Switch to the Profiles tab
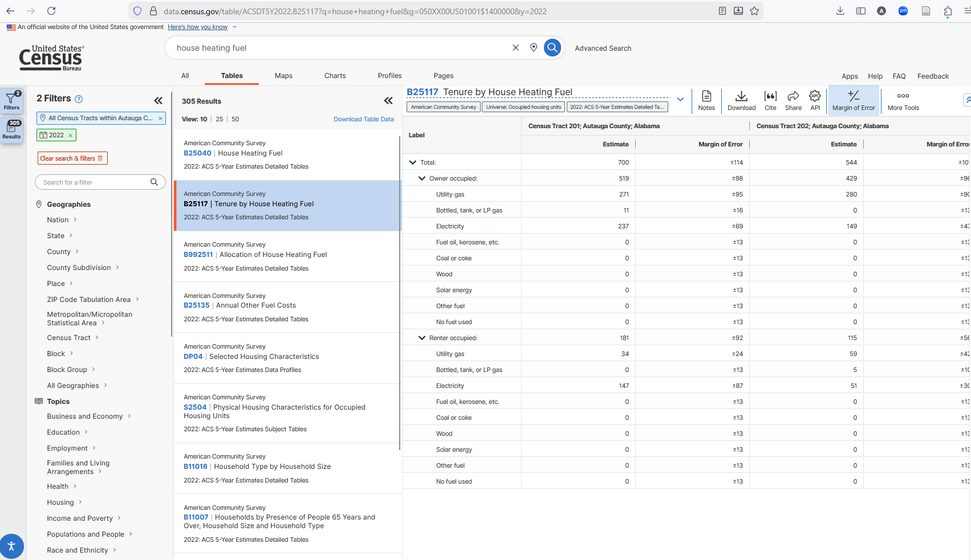971x560 pixels. point(389,76)
